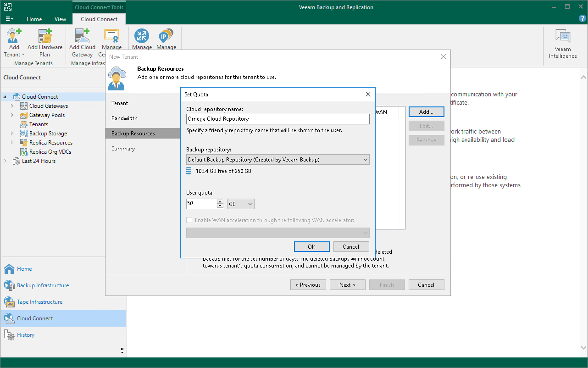This screenshot has height=368, width=588.
Task: Enable WAN acceleration checkbox
Action: tap(189, 220)
